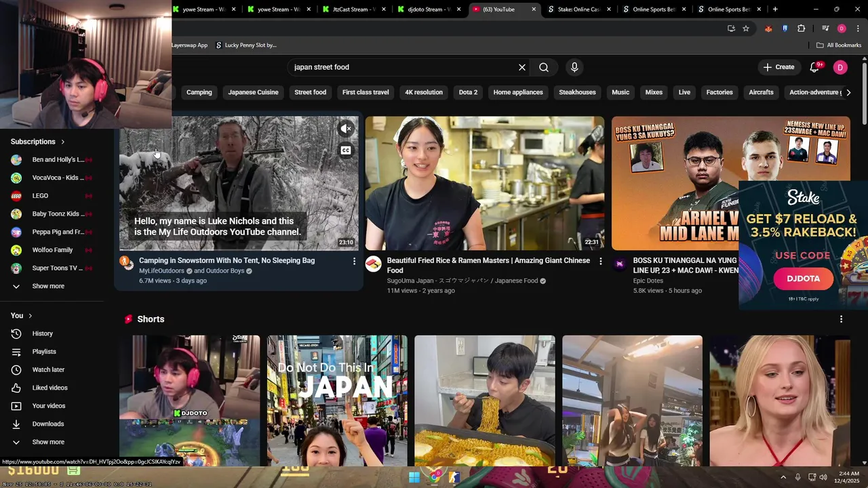The image size is (868, 488).
Task: Open Chrome three-dot menu
Action: 858,28
